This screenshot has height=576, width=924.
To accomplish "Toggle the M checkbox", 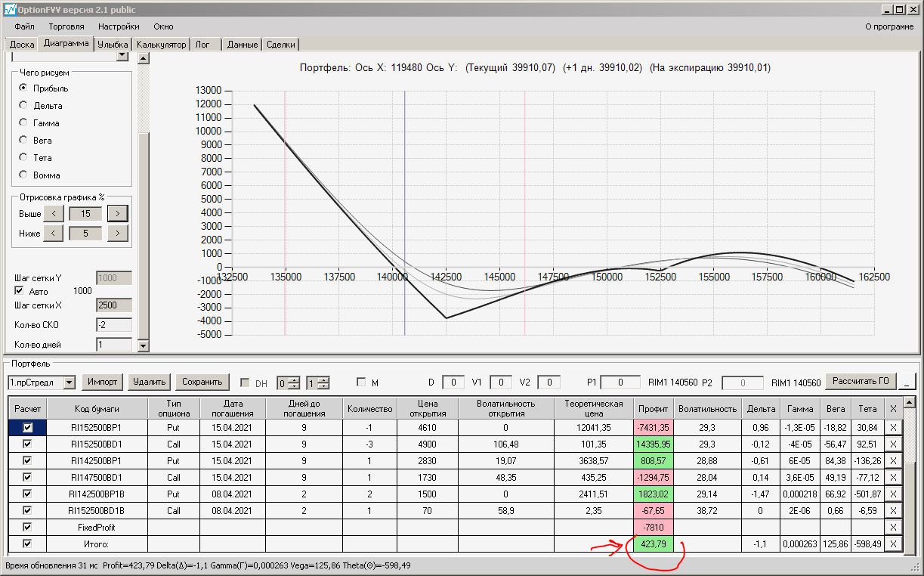I will coord(360,382).
